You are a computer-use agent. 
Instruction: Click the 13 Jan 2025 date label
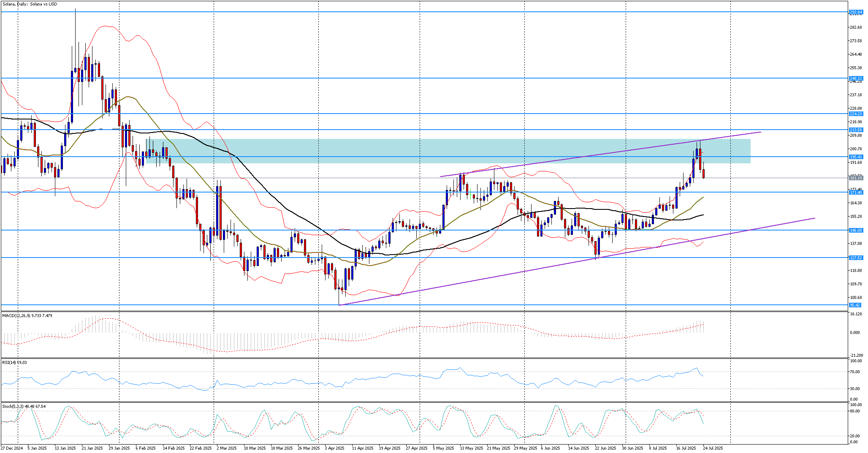tap(65, 448)
